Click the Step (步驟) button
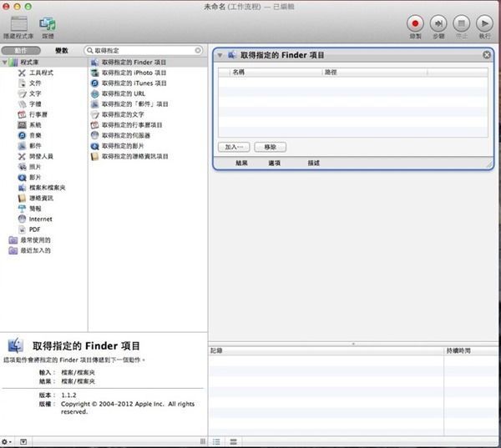Image resolution: width=501 pixels, height=448 pixels. [x=438, y=24]
